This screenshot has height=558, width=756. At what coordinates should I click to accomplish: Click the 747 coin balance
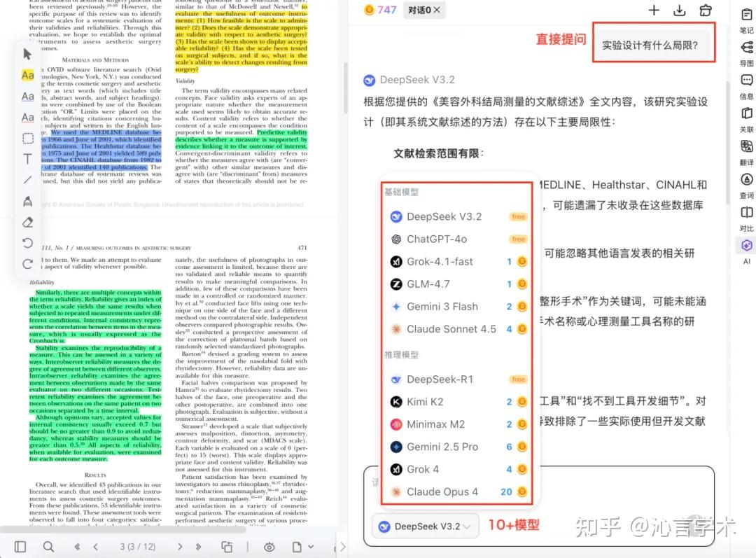click(380, 10)
